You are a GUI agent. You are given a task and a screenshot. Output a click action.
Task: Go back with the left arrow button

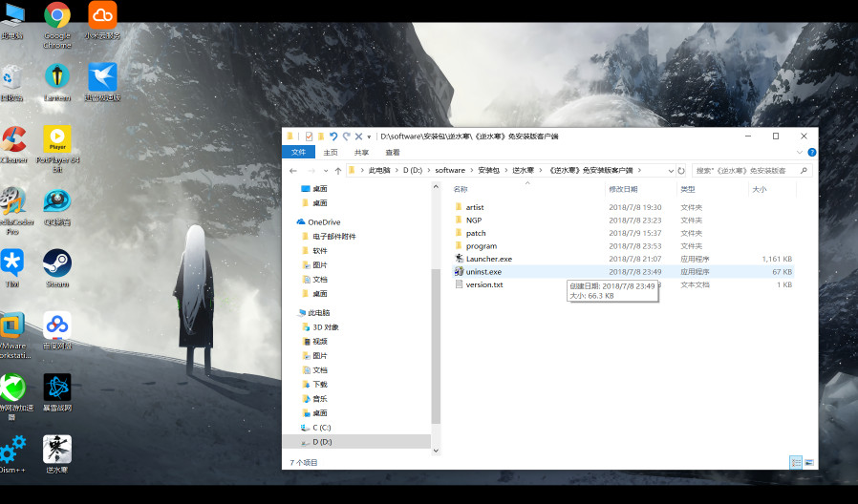tap(293, 171)
